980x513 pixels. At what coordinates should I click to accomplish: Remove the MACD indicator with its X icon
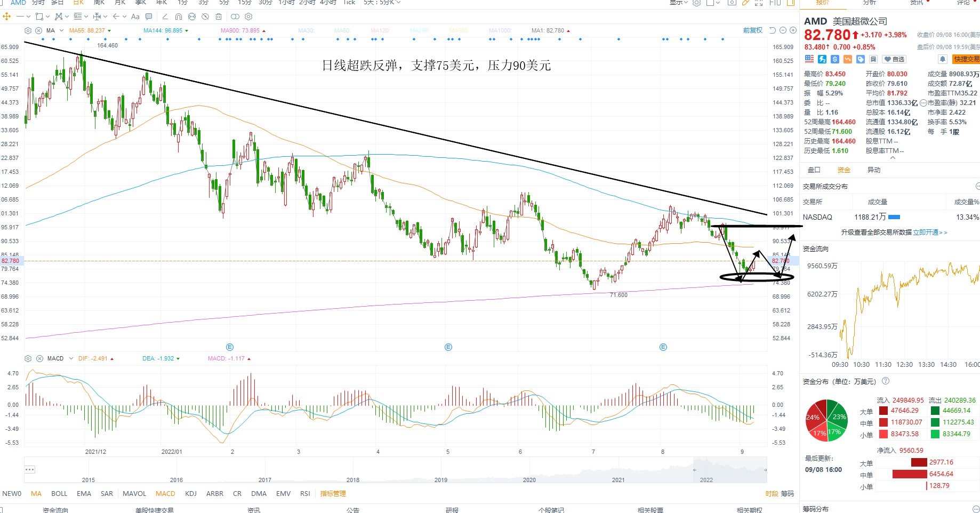point(39,358)
